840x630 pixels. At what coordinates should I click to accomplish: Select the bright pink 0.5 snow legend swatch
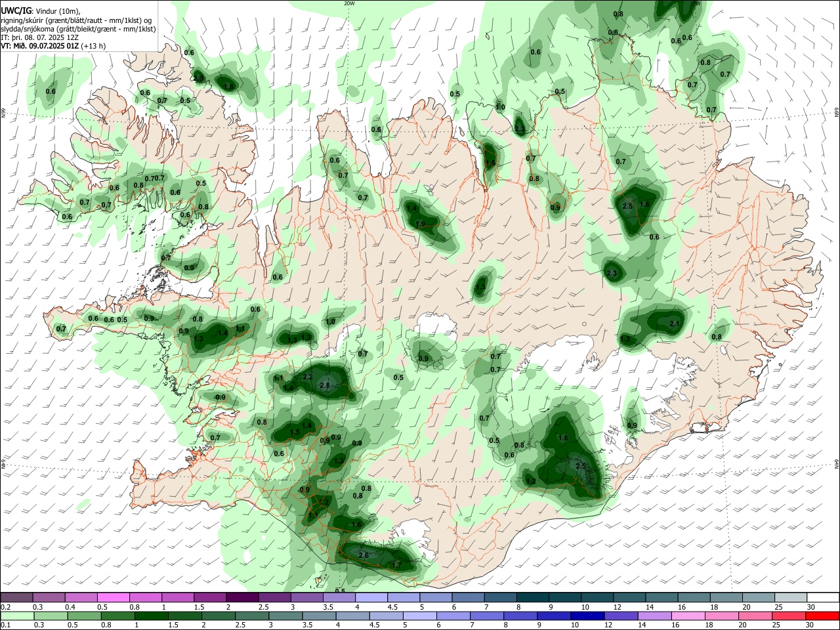(x=114, y=597)
